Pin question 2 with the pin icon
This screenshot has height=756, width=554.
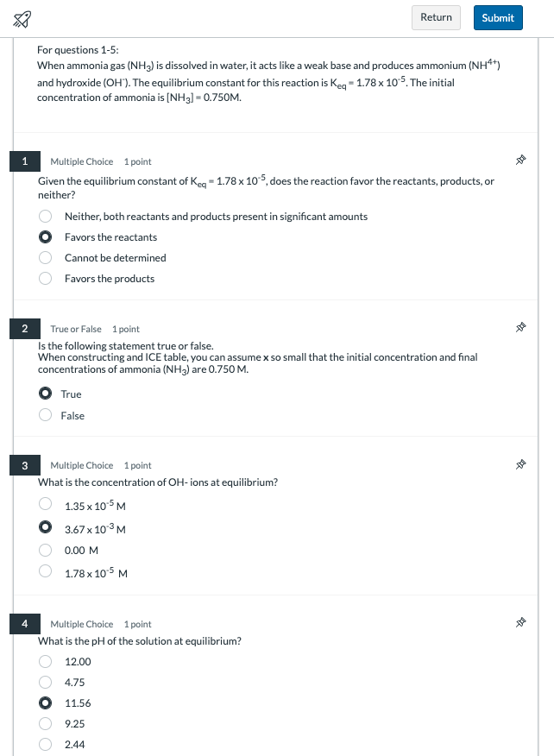coord(520,327)
